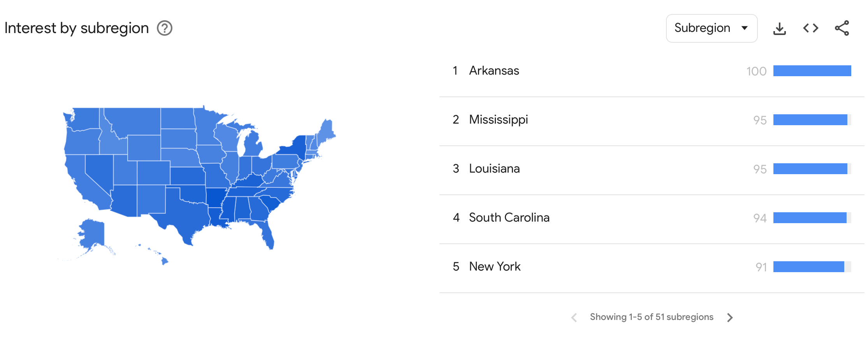
Task: Click New York in the ranking
Action: pyautogui.click(x=495, y=267)
